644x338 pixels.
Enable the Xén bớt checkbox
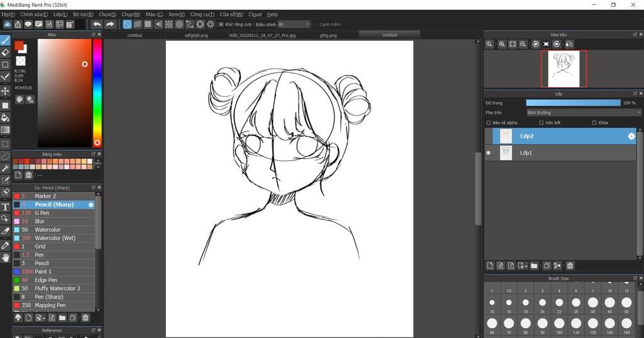click(541, 123)
